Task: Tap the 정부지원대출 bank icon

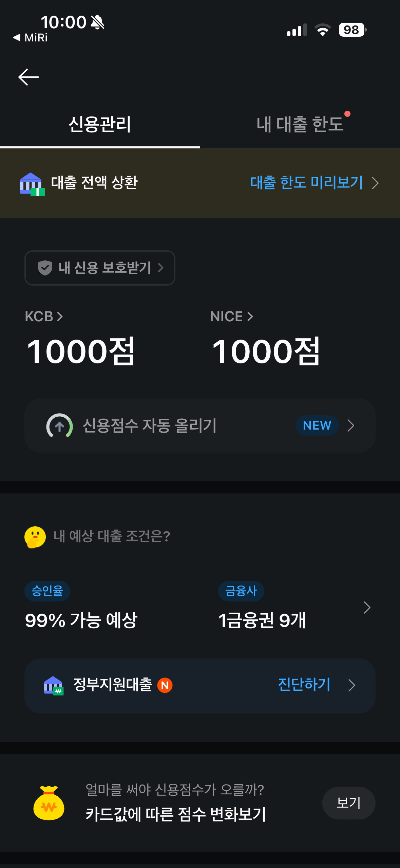Action: coord(53,685)
